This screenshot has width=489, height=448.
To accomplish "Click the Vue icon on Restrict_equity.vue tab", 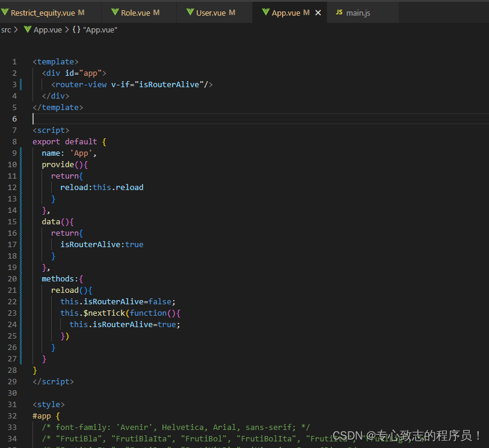I will point(5,12).
